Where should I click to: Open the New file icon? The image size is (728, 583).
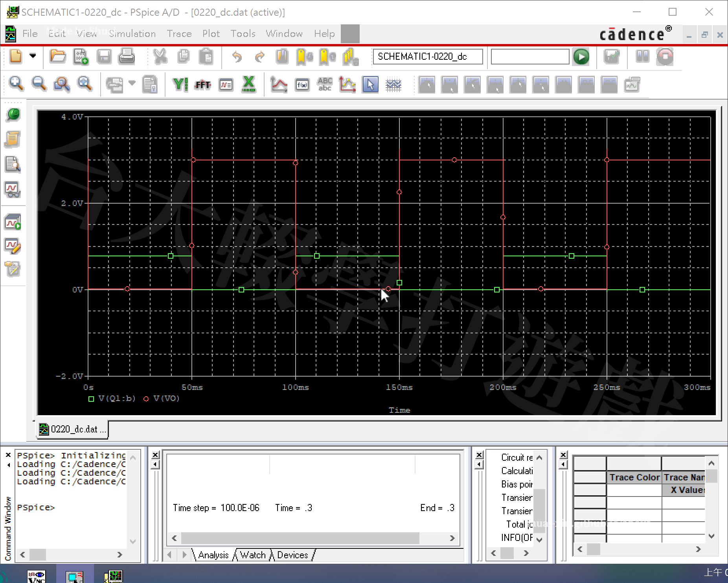click(x=16, y=56)
